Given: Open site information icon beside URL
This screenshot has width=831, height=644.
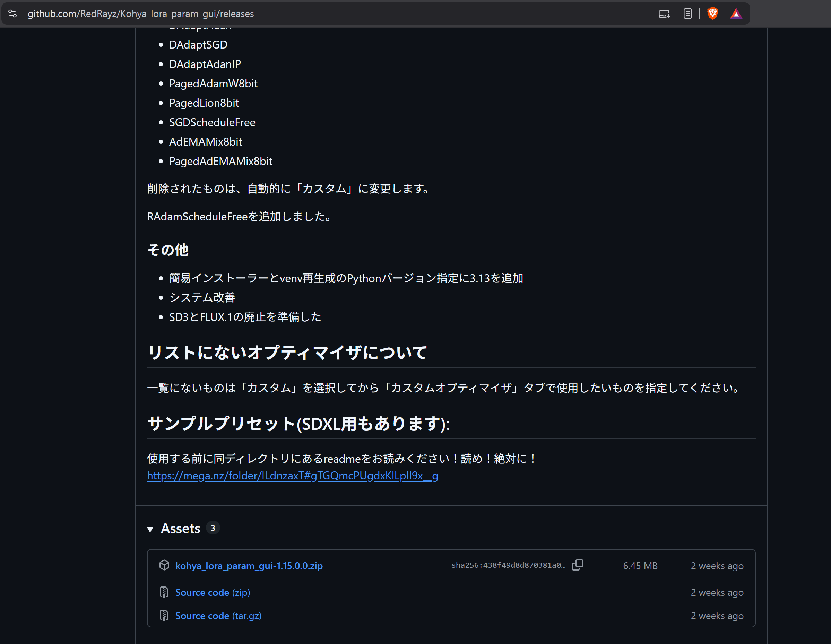Looking at the screenshot, I should [12, 14].
